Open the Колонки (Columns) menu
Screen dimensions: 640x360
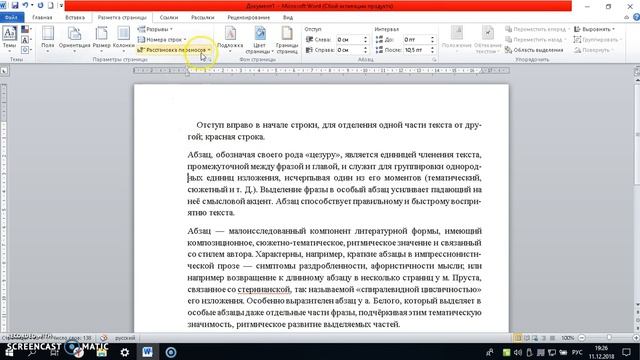pos(123,39)
